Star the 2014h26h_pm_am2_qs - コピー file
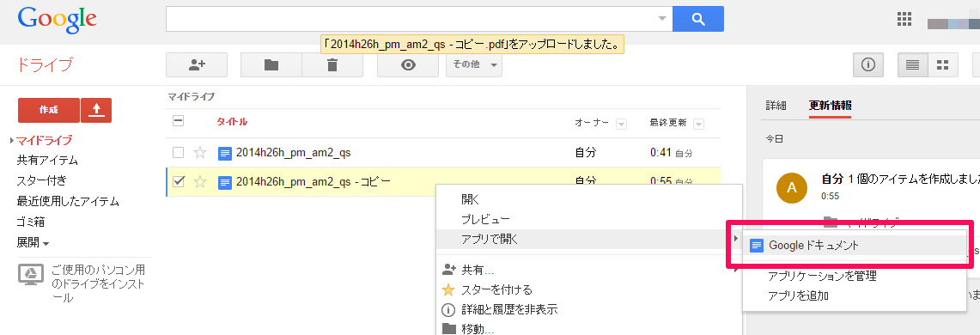This screenshot has height=335, width=980. pyautogui.click(x=200, y=182)
